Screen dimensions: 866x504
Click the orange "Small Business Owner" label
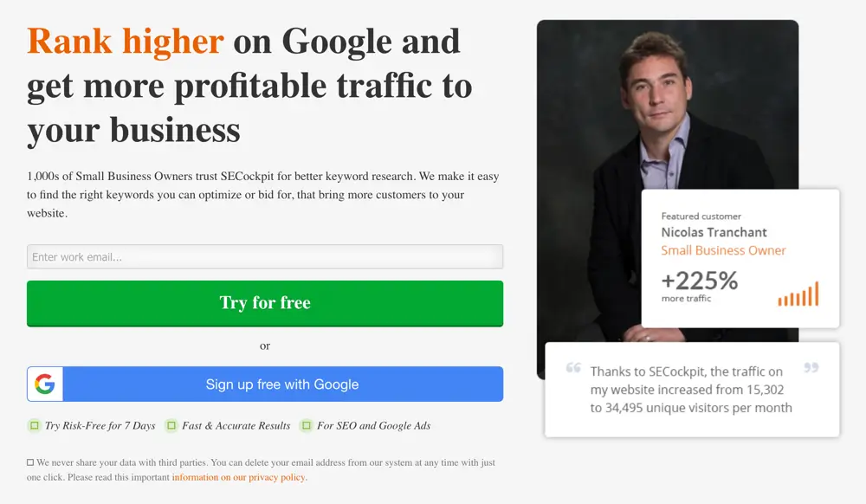point(723,250)
